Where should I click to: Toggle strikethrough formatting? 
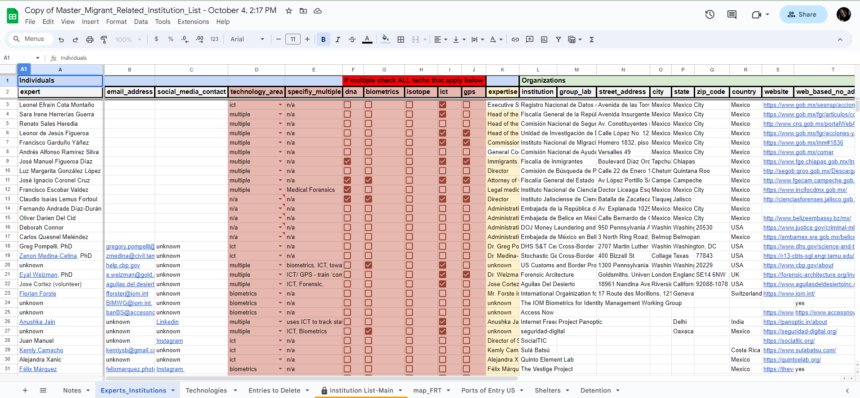pyautogui.click(x=352, y=39)
